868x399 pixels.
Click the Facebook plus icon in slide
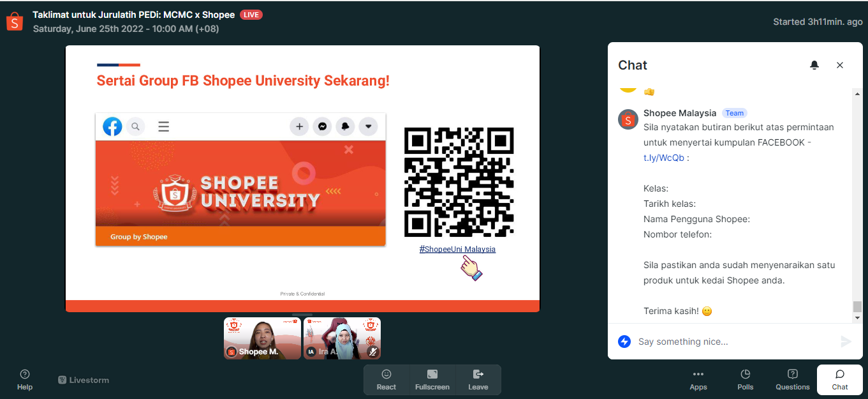tap(299, 126)
